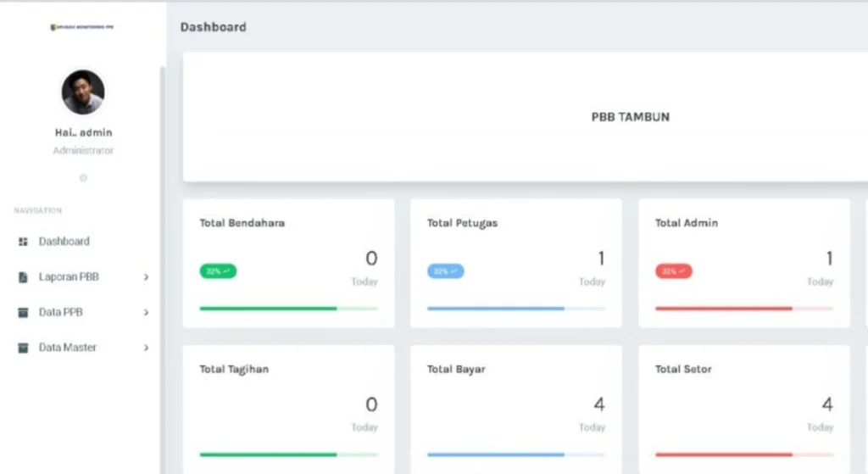Click the Data Master archive icon
868x474 pixels.
(23, 349)
